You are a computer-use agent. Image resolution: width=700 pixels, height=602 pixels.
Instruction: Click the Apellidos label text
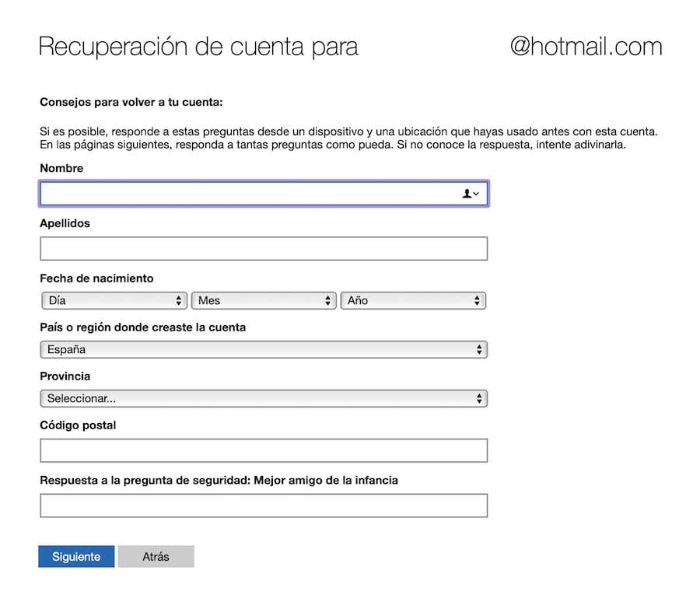point(65,223)
